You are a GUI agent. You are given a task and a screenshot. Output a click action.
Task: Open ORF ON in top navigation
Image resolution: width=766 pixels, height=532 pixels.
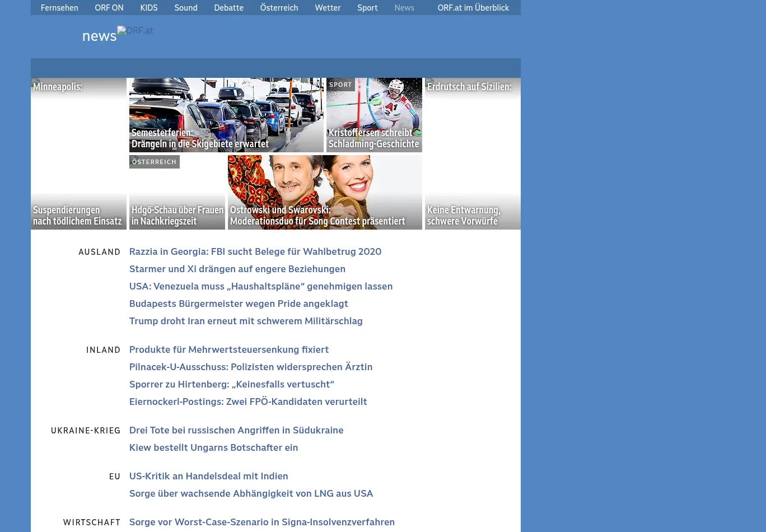109,8
